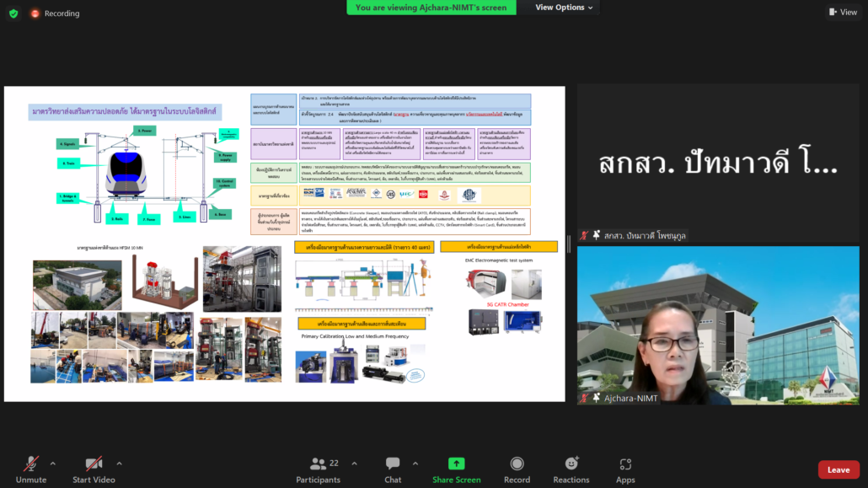Image resolution: width=868 pixels, height=488 pixels.
Task: Click the Recording status indicator
Action: tap(55, 13)
